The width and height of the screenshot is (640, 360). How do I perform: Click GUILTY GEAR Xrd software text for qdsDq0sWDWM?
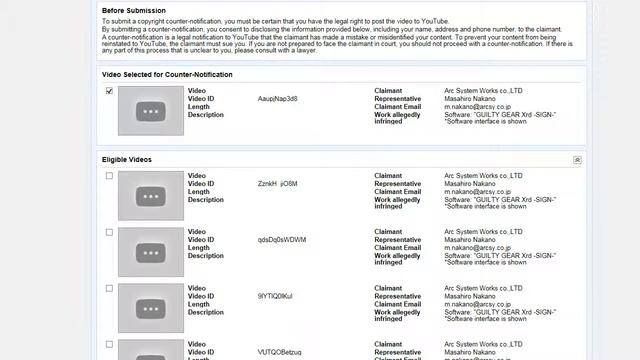pos(500,256)
